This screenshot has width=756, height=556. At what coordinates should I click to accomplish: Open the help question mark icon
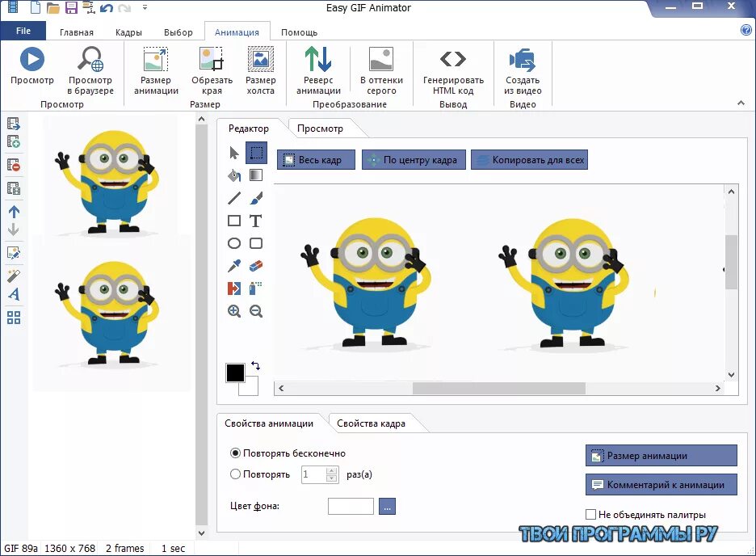745,31
